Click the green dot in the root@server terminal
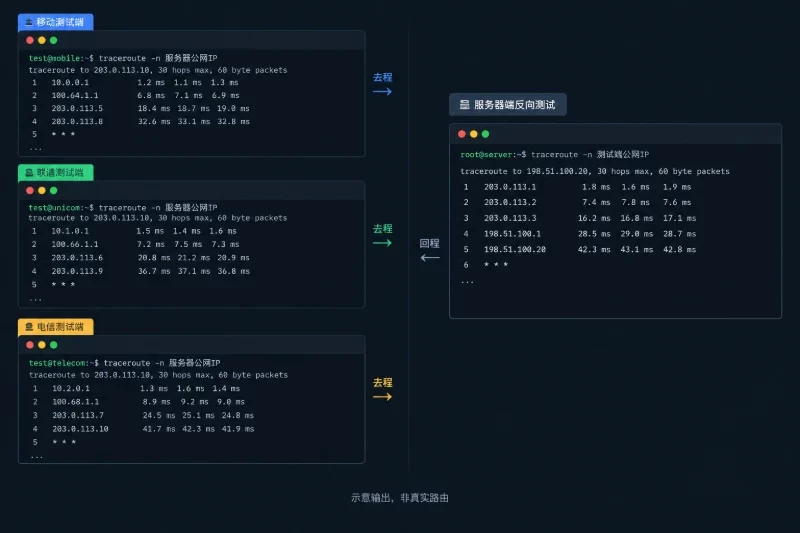Viewport: 800px width, 533px height. tap(485, 134)
